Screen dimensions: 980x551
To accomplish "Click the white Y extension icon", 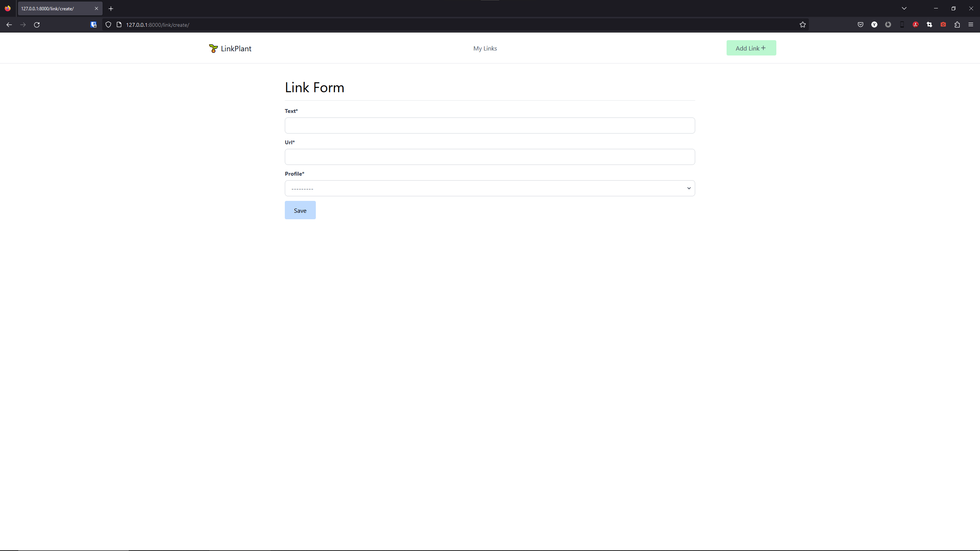I will tap(874, 25).
